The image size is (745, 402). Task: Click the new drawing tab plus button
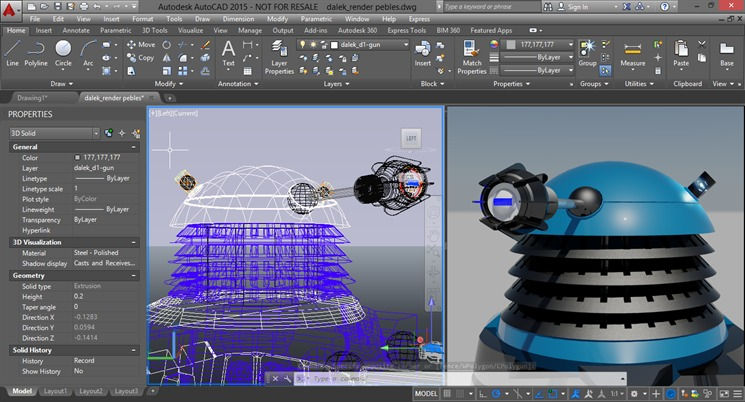[x=169, y=98]
